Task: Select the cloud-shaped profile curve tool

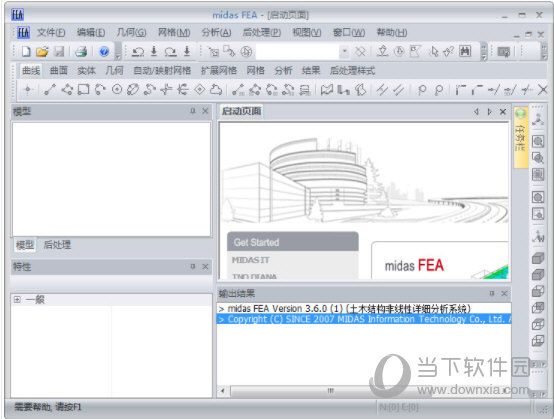Action: pyautogui.click(x=216, y=90)
